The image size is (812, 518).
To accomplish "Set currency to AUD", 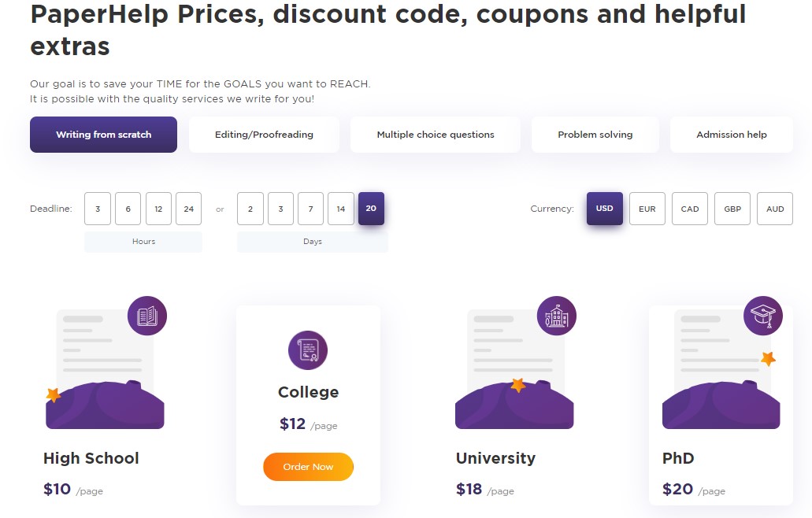I will pos(775,209).
